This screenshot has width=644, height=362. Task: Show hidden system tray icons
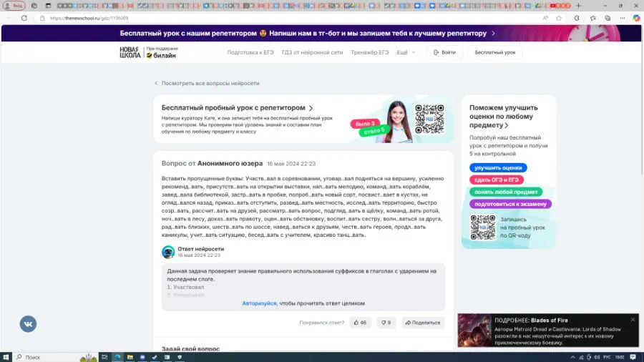point(573,357)
